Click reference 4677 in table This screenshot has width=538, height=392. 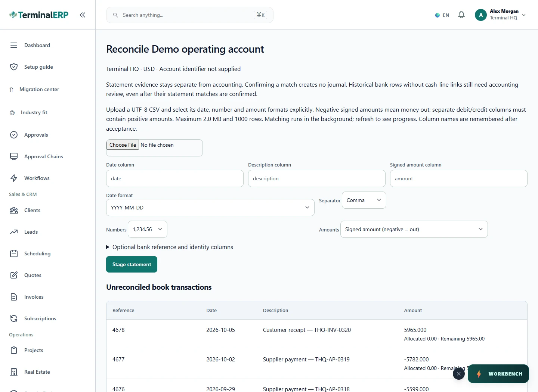coord(118,360)
